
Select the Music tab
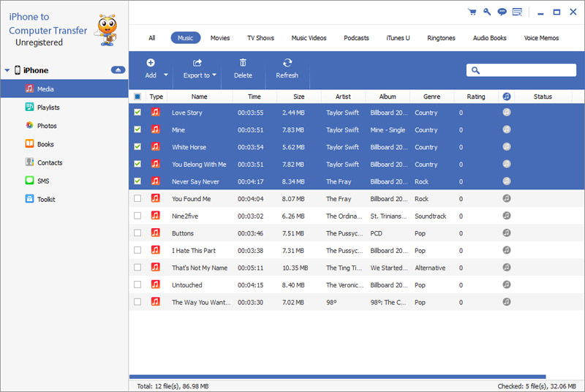pyautogui.click(x=186, y=38)
